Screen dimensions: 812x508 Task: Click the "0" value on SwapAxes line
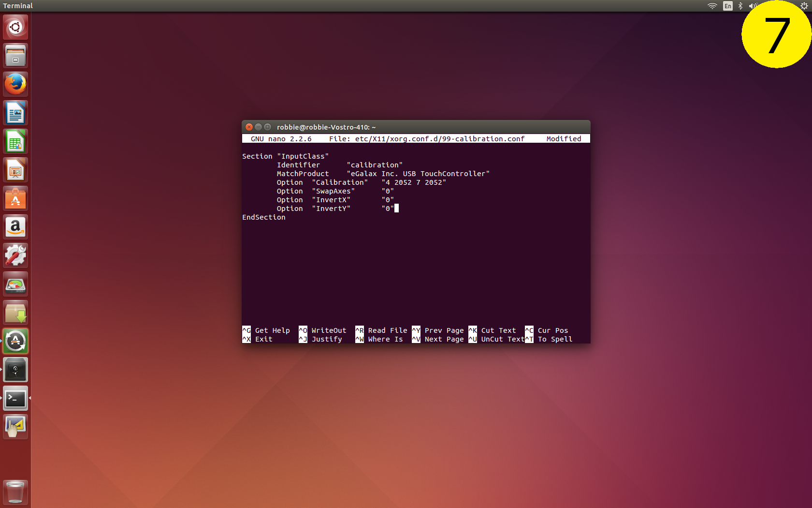(388, 191)
